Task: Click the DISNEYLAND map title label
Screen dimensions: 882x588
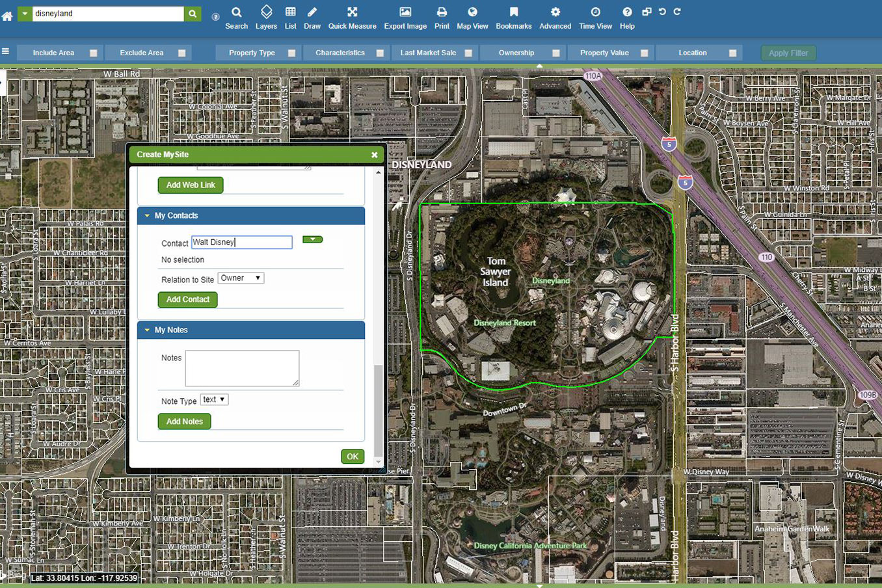Action: click(x=421, y=165)
